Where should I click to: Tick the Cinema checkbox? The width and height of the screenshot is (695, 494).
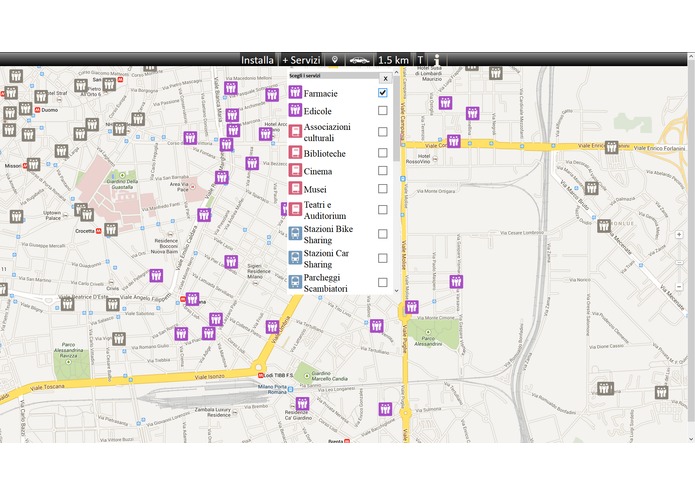pyautogui.click(x=383, y=171)
